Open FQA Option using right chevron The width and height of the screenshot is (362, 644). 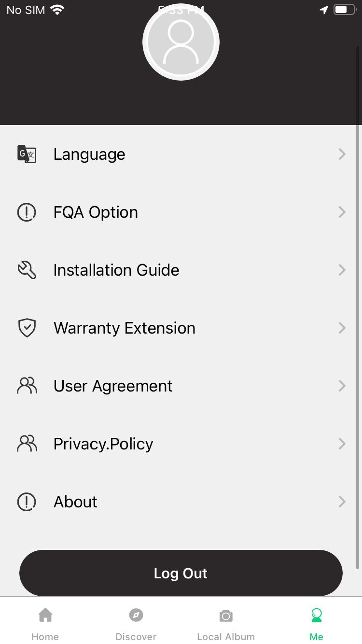pos(342,212)
